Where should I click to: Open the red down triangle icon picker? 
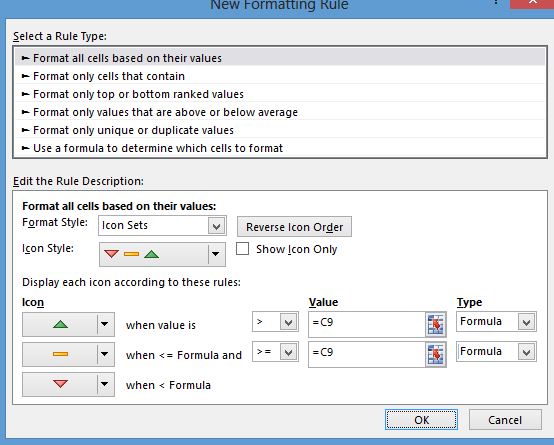[x=68, y=384]
